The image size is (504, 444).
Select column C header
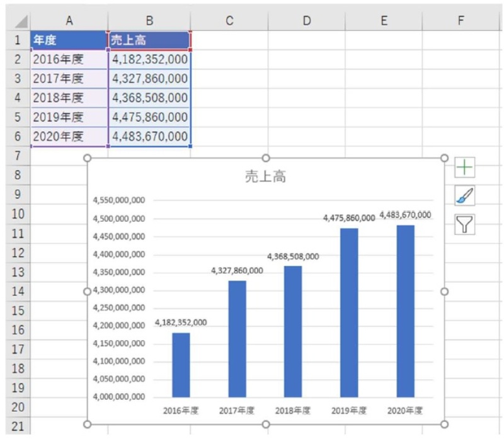coord(229,21)
